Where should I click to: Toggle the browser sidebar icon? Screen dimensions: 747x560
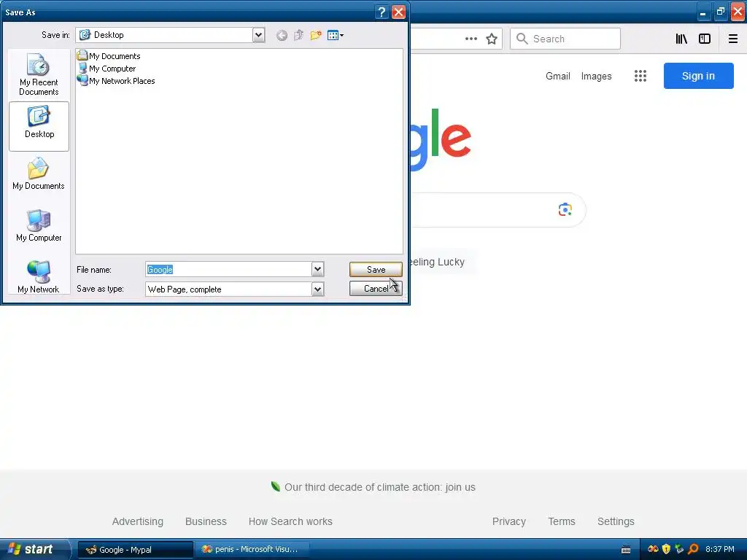(x=705, y=39)
